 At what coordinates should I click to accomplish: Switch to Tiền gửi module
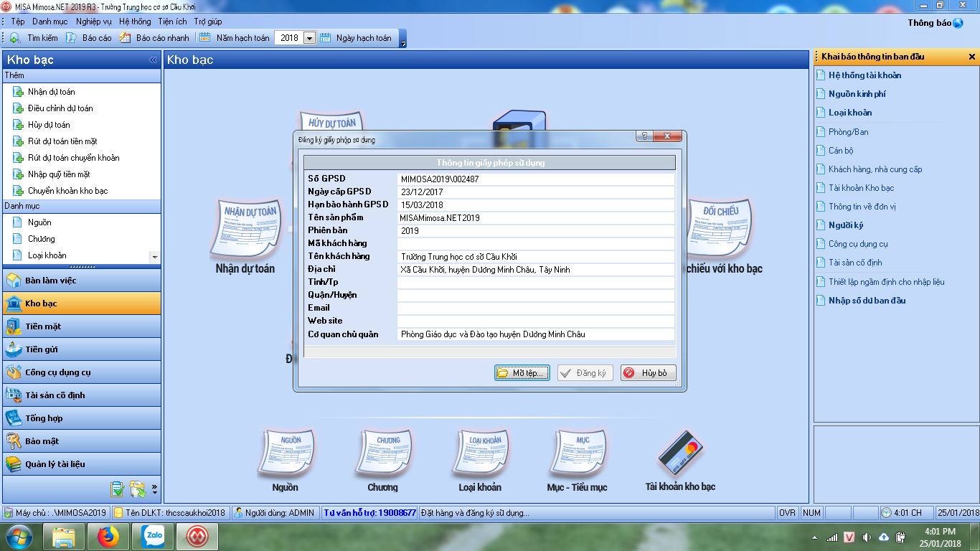pos(82,349)
